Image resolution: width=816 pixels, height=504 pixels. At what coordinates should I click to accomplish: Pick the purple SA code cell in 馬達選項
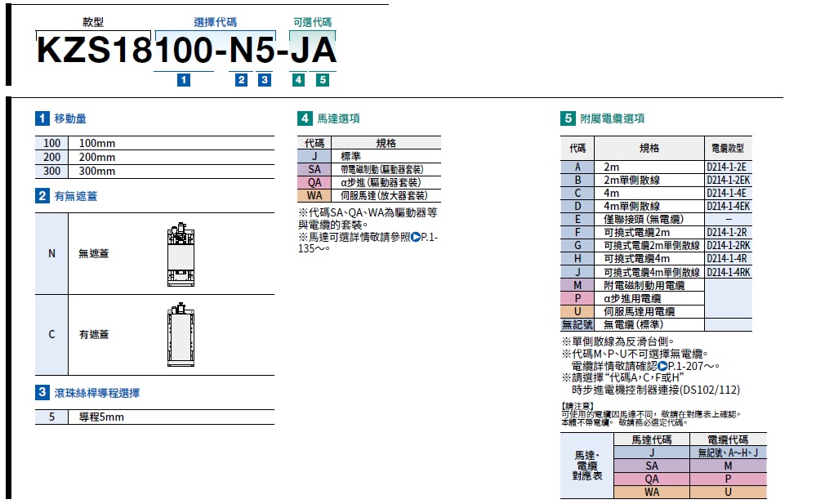coord(314,169)
